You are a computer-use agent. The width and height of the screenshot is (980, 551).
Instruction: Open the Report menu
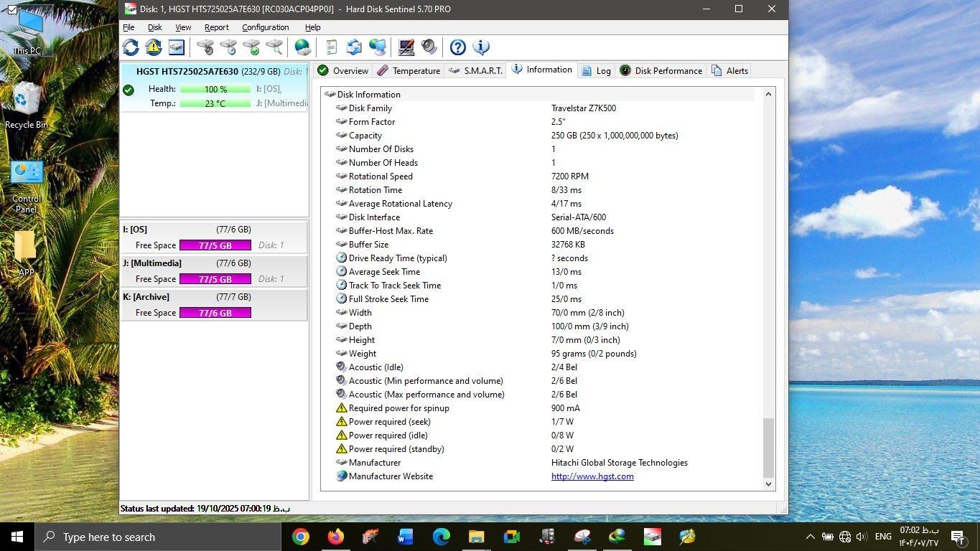coord(216,27)
